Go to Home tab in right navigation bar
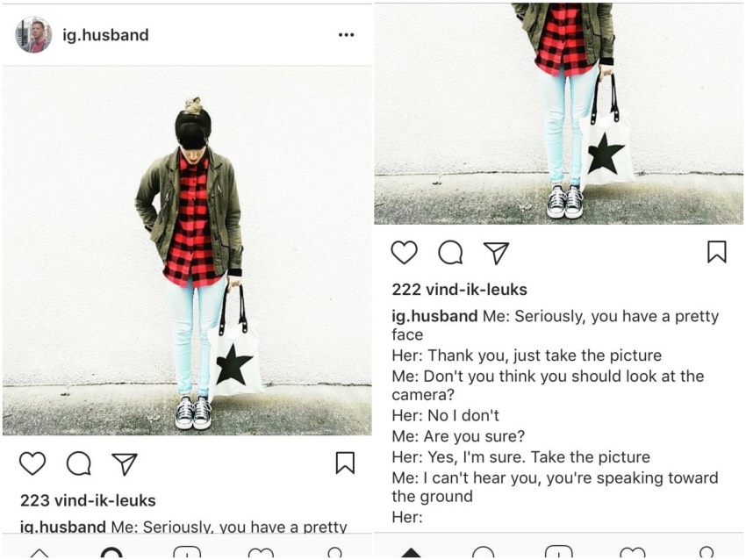Viewport: 746px width, 560px height. tap(411, 552)
